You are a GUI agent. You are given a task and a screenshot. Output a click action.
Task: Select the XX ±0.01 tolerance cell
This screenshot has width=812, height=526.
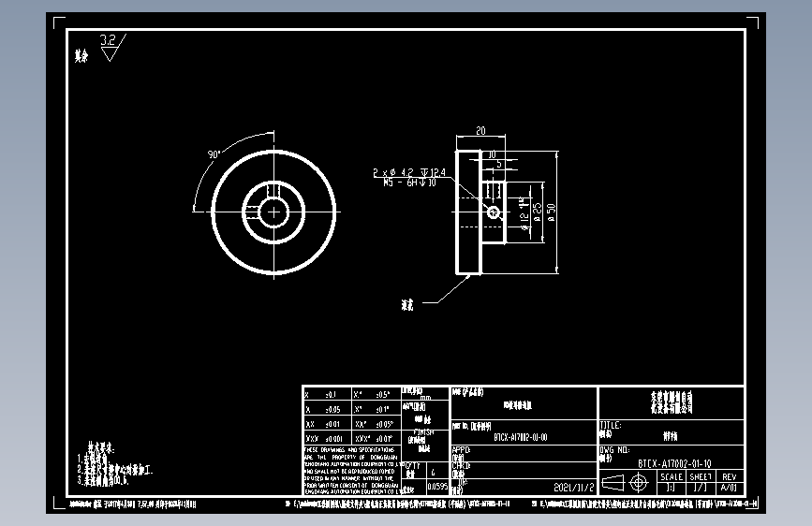327,424
